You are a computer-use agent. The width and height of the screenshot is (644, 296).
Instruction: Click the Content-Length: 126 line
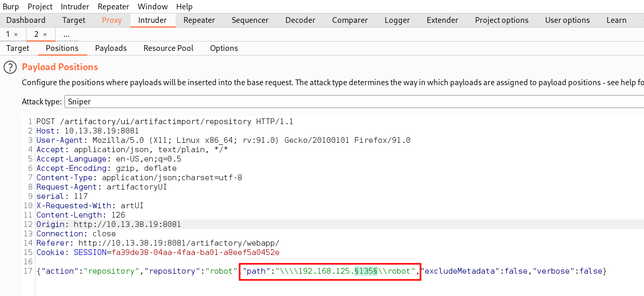click(81, 215)
